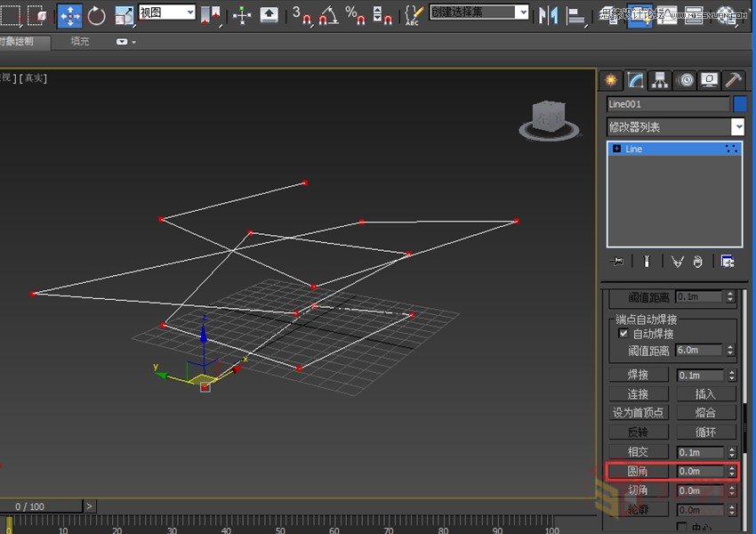Open the Hierarchy command panel

coord(658,80)
